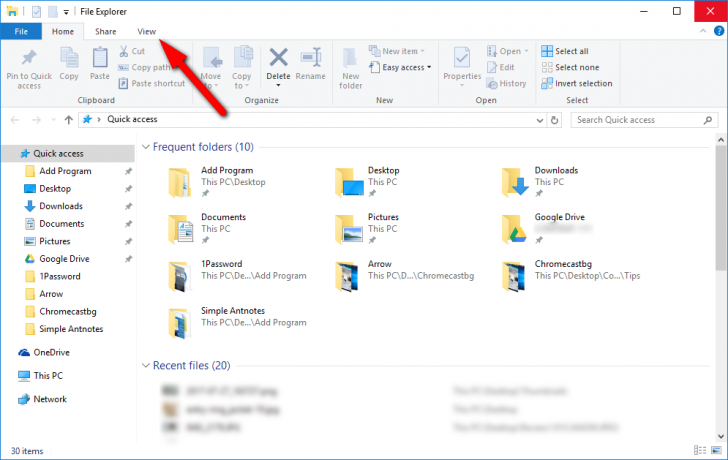Click the Quick access address bar path
This screenshot has height=460, width=728.
(132, 119)
